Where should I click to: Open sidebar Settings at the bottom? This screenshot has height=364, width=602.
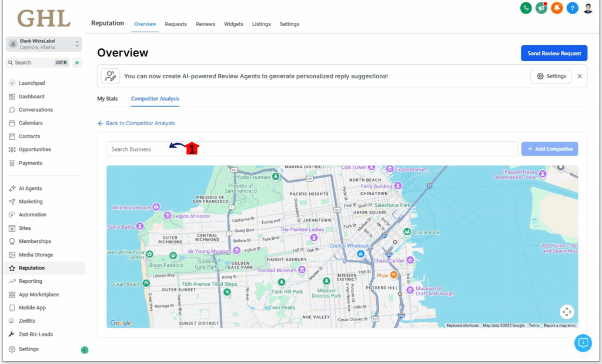click(28, 349)
